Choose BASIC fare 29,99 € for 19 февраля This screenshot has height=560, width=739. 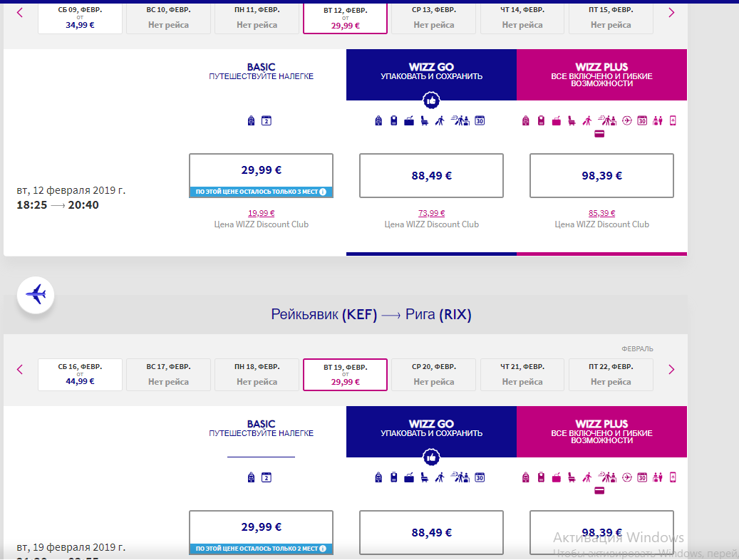coord(261,532)
